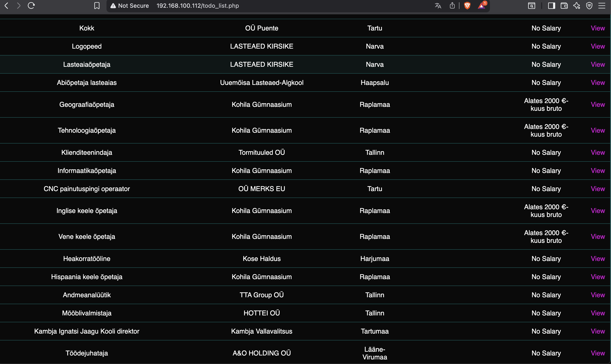Viewport: 611px width, 364px height.
Task: Click the Mööblivalmistaja title cell
Action: [87, 313]
